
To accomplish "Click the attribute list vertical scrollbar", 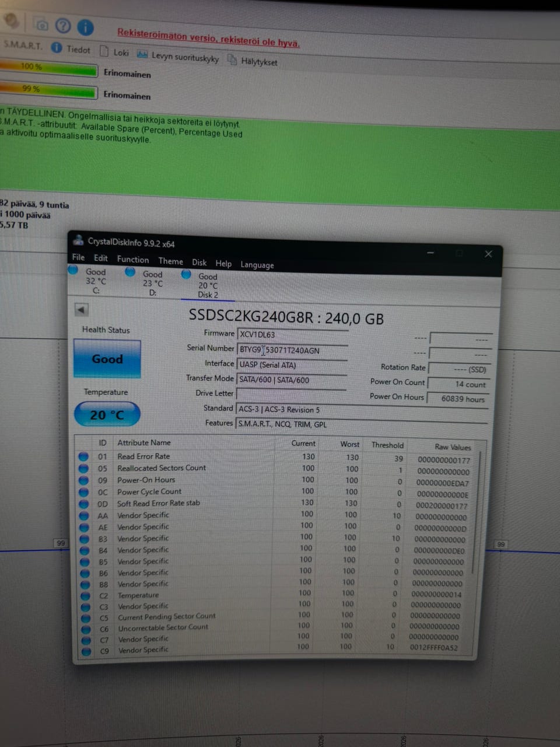I will (477, 514).
